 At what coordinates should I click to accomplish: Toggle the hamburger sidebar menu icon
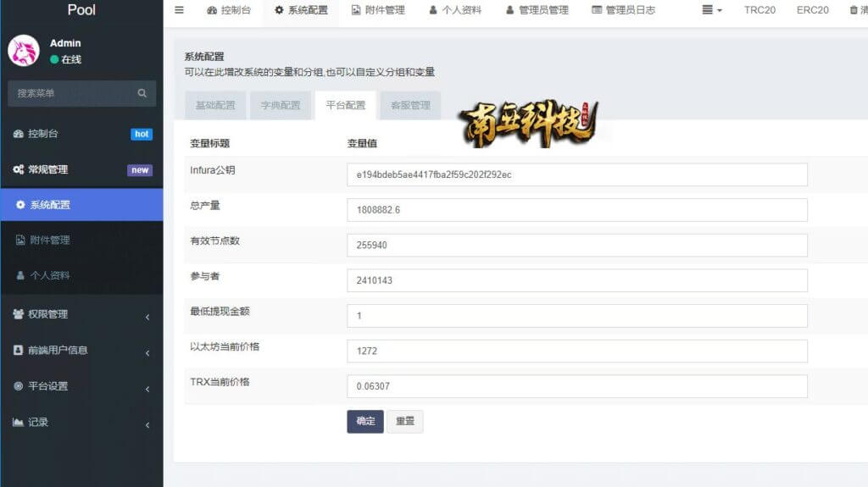pos(179,10)
